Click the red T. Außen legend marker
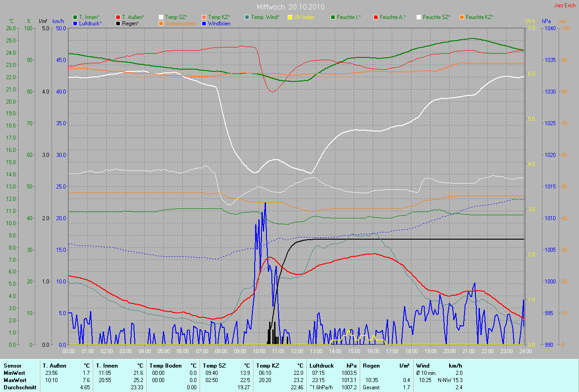 tap(119, 17)
